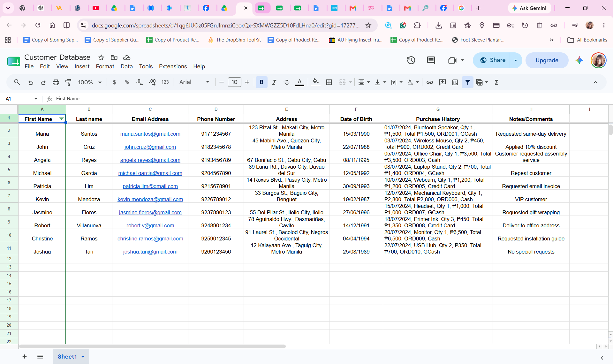The width and height of the screenshot is (613, 364).
Task: Click the paint format icon
Action: point(68,82)
